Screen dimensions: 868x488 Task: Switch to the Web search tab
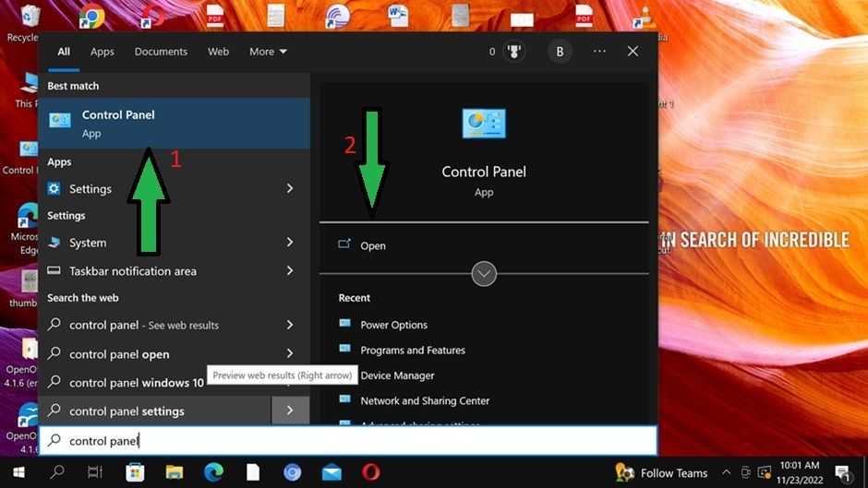coord(218,52)
